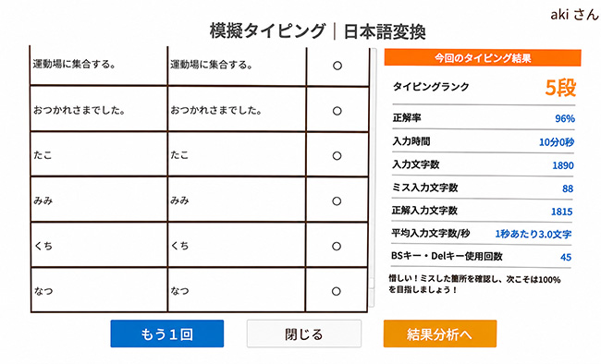The width and height of the screenshot is (601, 364).
Task: Click the 1秒あたり3.0文字 average speed value
Action: click(x=534, y=234)
